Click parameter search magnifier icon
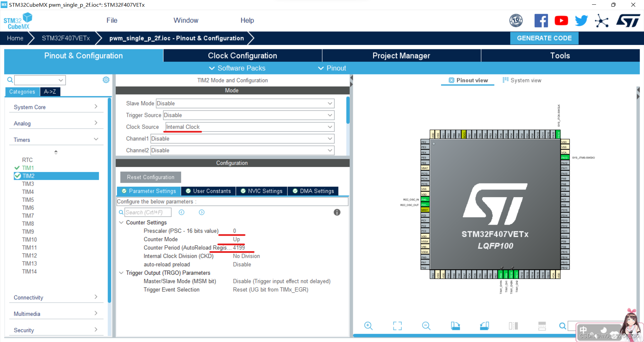 121,212
